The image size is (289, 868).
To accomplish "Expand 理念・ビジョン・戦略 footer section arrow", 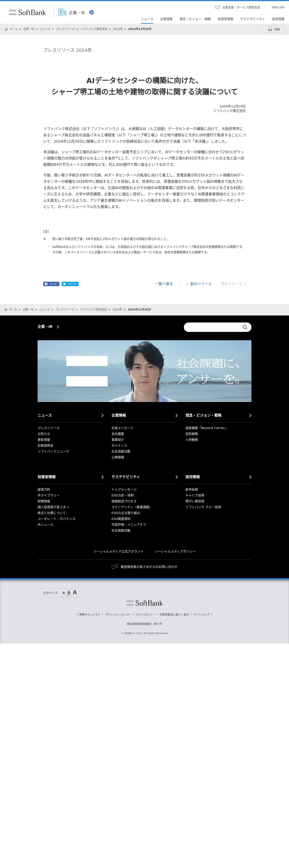I will (250, 416).
